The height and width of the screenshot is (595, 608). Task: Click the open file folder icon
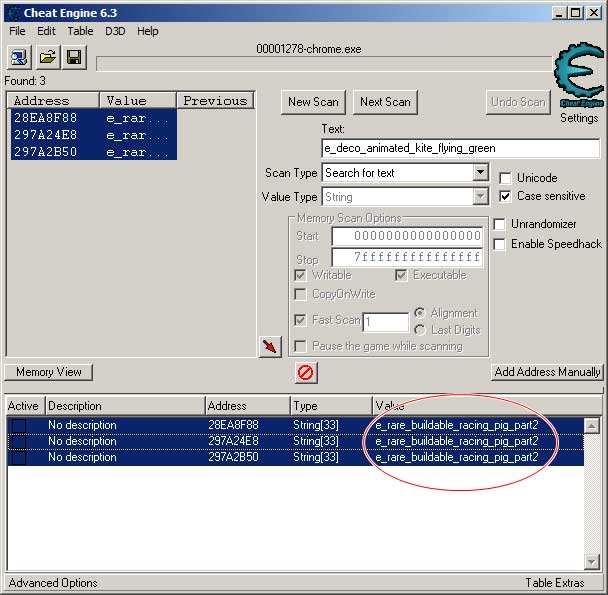[48, 57]
